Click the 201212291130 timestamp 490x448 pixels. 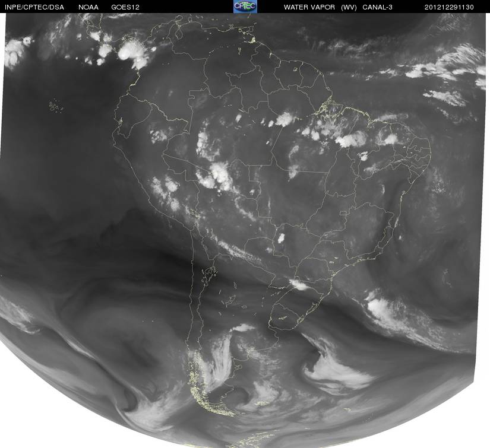tap(449, 7)
